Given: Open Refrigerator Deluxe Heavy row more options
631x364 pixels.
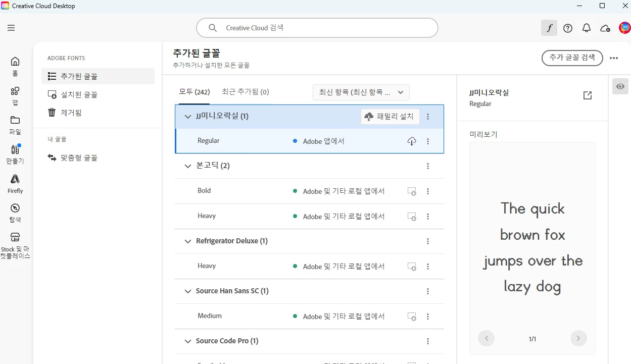Looking at the screenshot, I should (428, 267).
